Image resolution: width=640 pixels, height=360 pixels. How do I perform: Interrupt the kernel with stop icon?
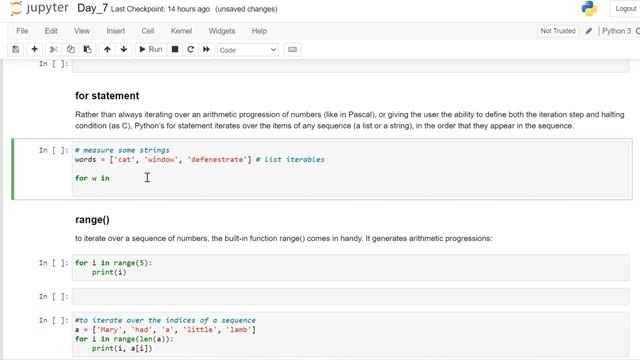[x=175, y=49]
